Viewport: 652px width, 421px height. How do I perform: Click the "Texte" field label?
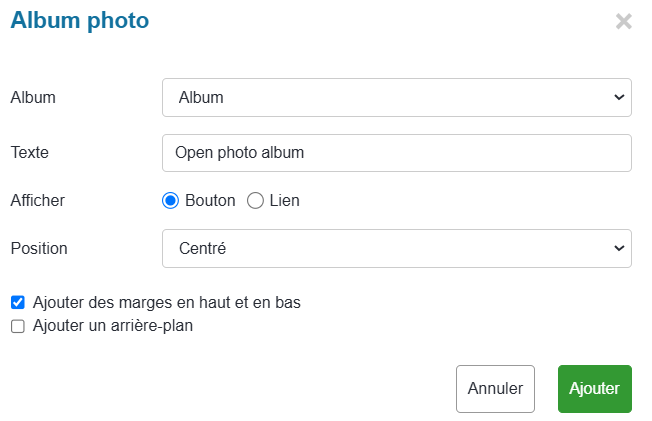pyautogui.click(x=29, y=153)
